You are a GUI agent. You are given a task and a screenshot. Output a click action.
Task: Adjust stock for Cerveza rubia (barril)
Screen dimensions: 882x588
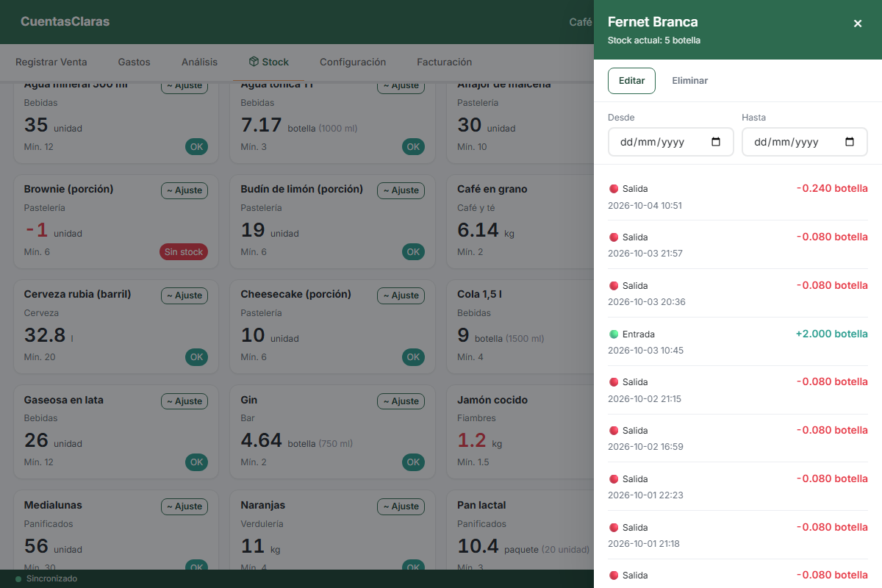(184, 295)
